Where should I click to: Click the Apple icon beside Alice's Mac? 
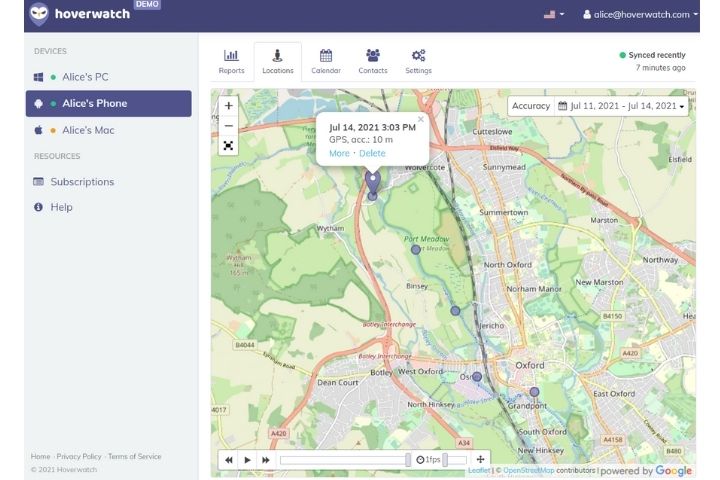pos(39,130)
